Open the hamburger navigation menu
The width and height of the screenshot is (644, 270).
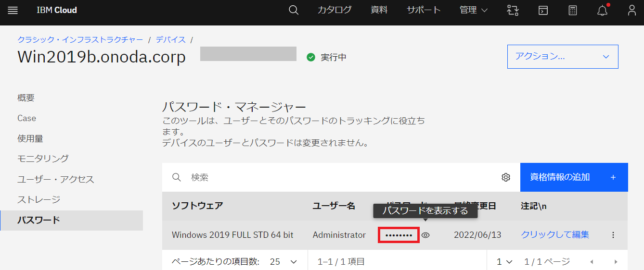pos(13,10)
